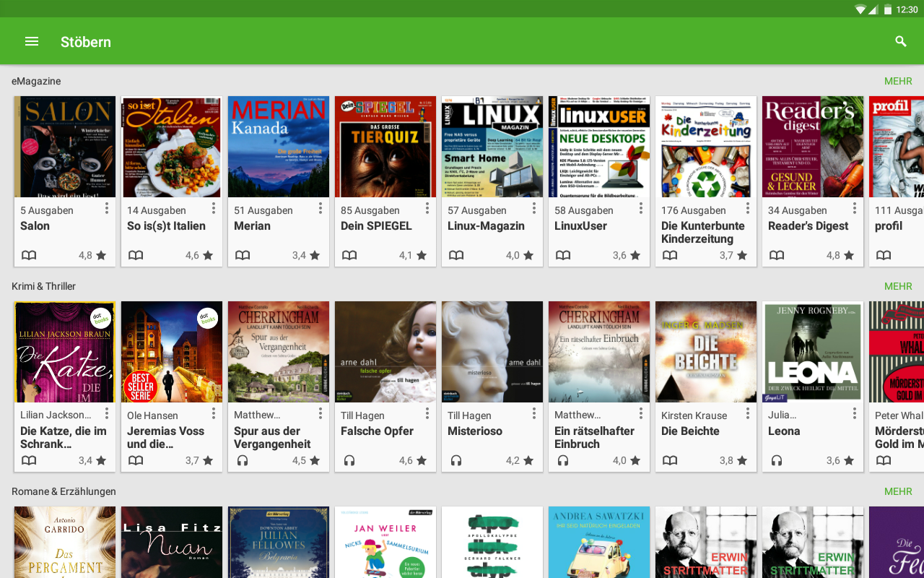924x578 pixels.
Task: Open the Leona audiobook cover
Action: tap(813, 352)
